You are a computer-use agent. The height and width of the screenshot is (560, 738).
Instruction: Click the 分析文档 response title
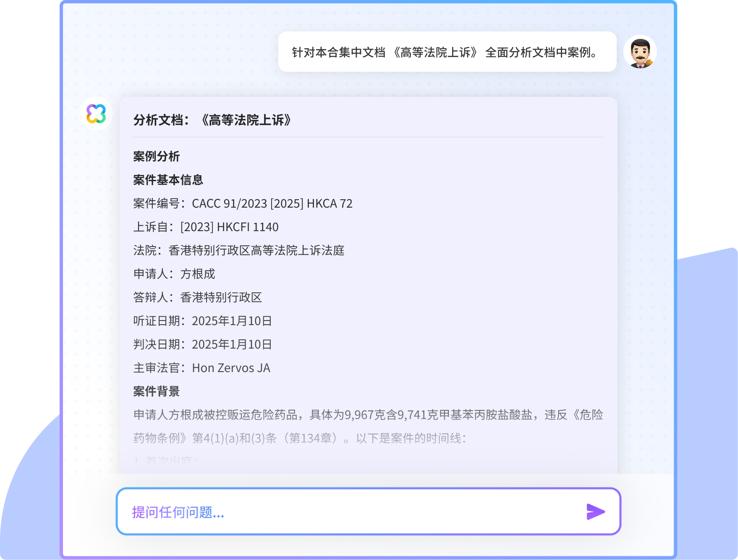pyautogui.click(x=212, y=120)
